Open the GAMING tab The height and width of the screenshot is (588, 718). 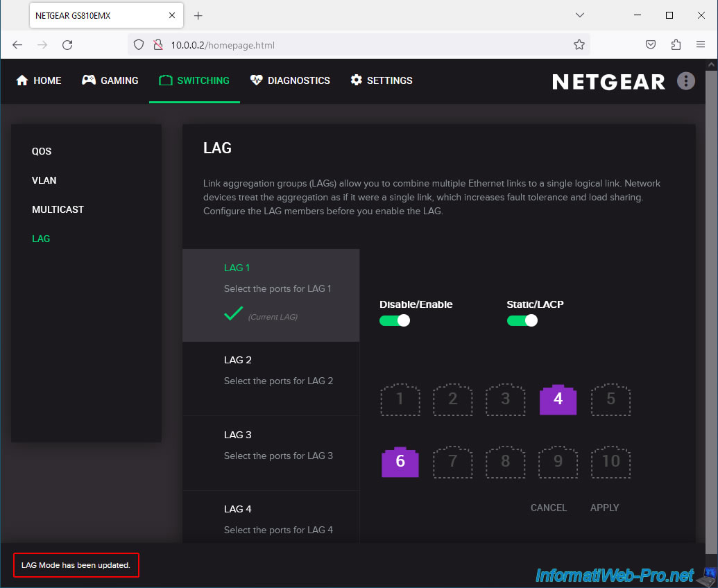point(110,80)
